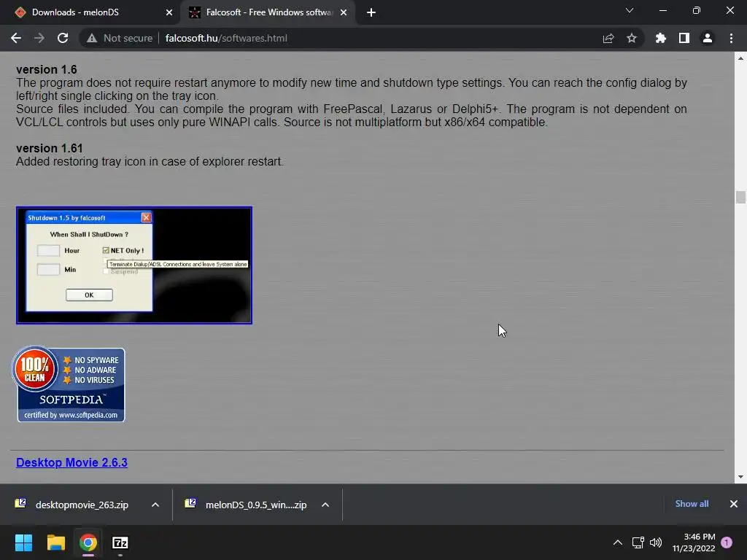Toggle the browser side panel

(x=684, y=38)
